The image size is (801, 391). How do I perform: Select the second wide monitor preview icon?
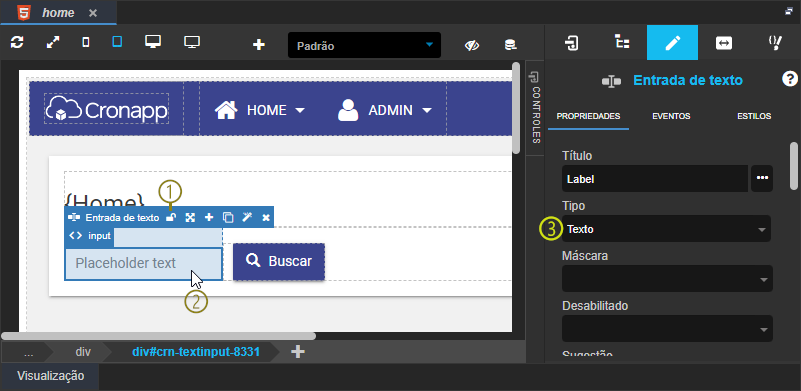coord(192,42)
